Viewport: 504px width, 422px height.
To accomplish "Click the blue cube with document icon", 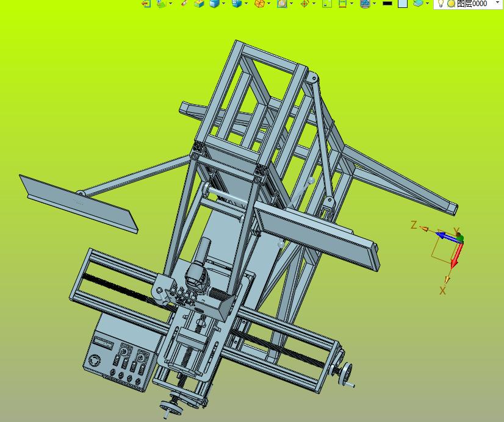I will tap(237, 4).
